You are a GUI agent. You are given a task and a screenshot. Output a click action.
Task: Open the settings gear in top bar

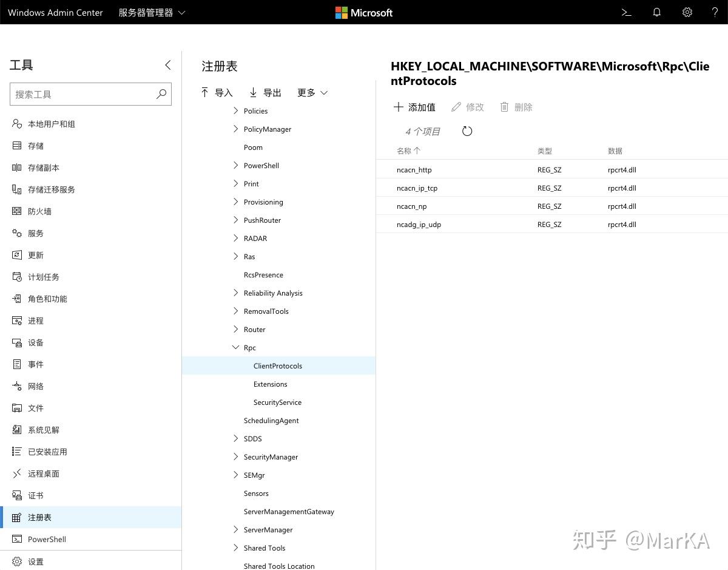click(687, 12)
